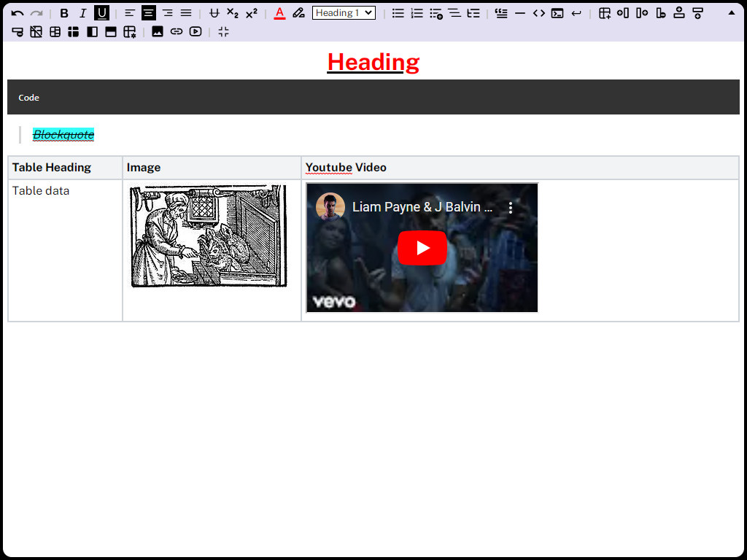This screenshot has width=747, height=560.
Task: Delete the table row
Action: pyautogui.click(x=18, y=32)
